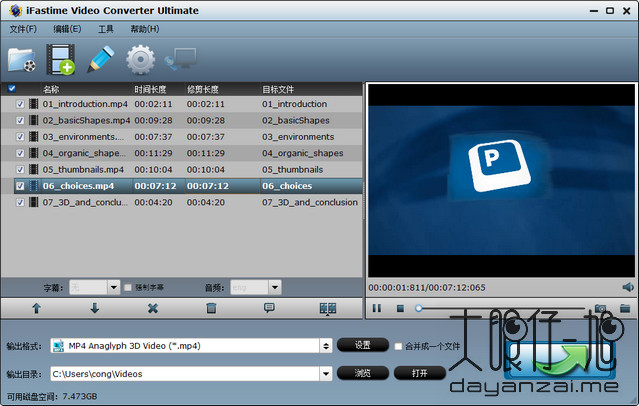The width and height of the screenshot is (639, 406).
Task: Open the speech bubble properties icon
Action: (x=269, y=308)
